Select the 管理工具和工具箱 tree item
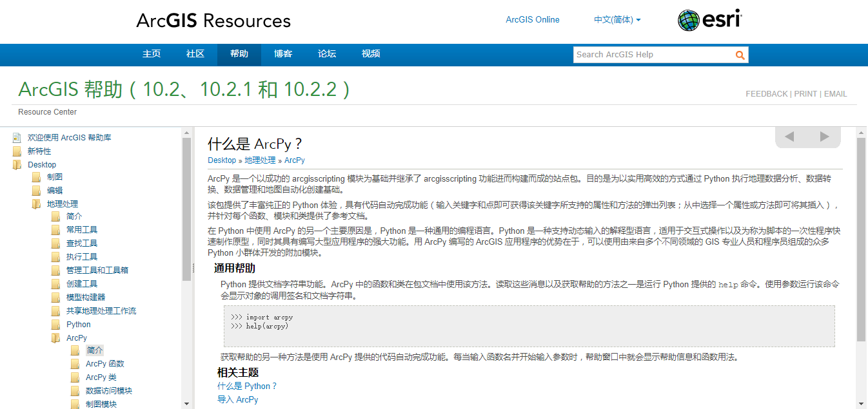 [x=97, y=271]
